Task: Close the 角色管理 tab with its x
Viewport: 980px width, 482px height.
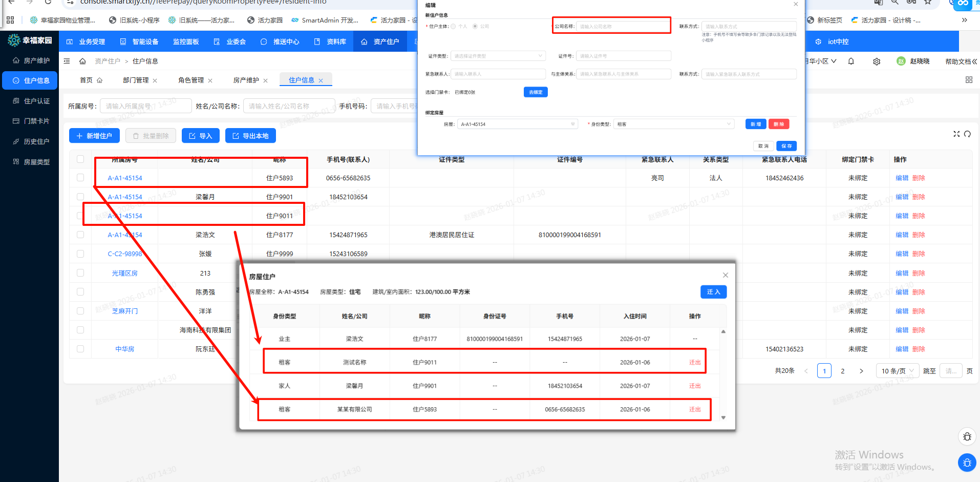Action: click(210, 80)
